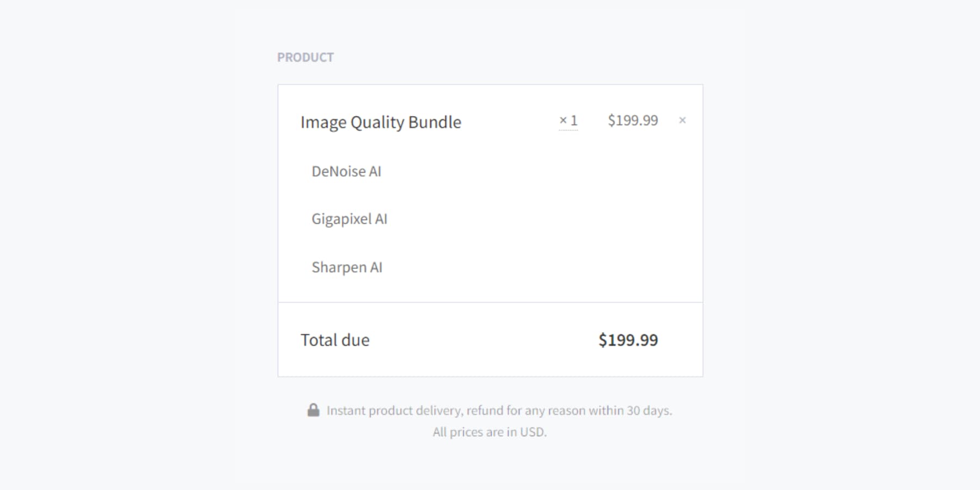Click the Sharpen AI sub-item label

click(x=347, y=267)
